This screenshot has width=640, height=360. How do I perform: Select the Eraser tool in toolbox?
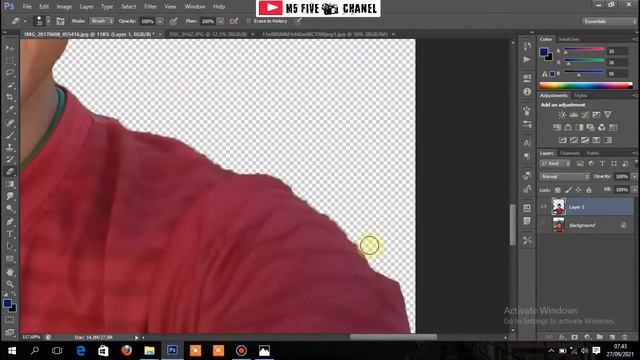[x=10, y=172]
